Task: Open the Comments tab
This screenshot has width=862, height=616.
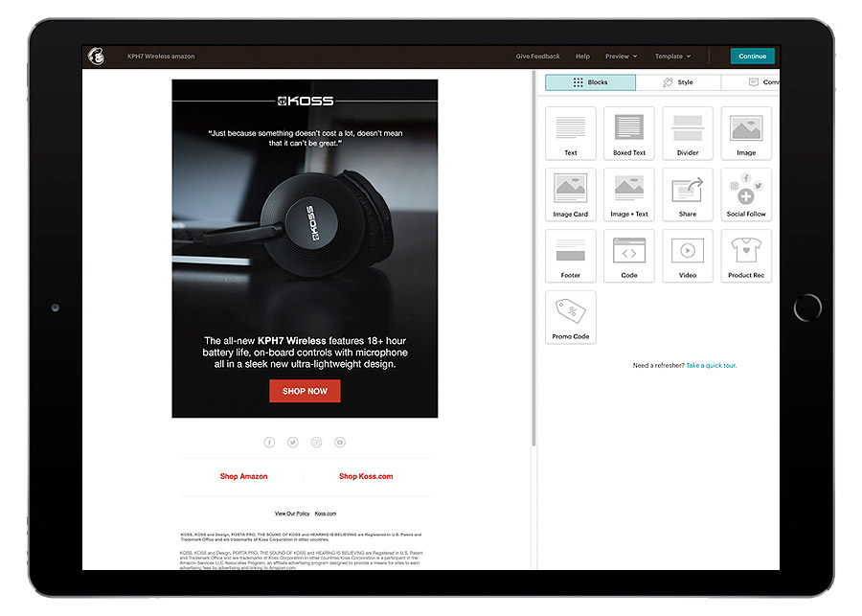Action: pyautogui.click(x=750, y=82)
